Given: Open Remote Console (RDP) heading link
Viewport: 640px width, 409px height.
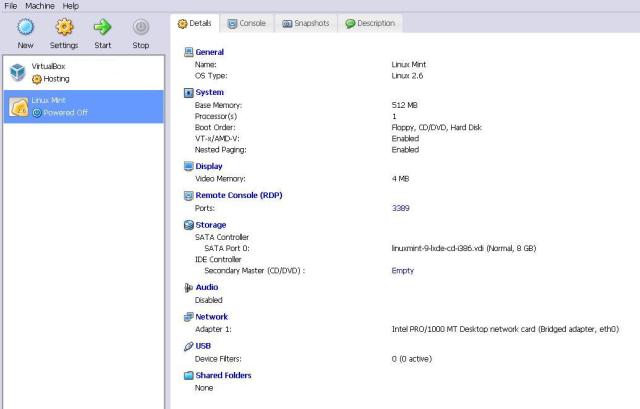Looking at the screenshot, I should (239, 195).
